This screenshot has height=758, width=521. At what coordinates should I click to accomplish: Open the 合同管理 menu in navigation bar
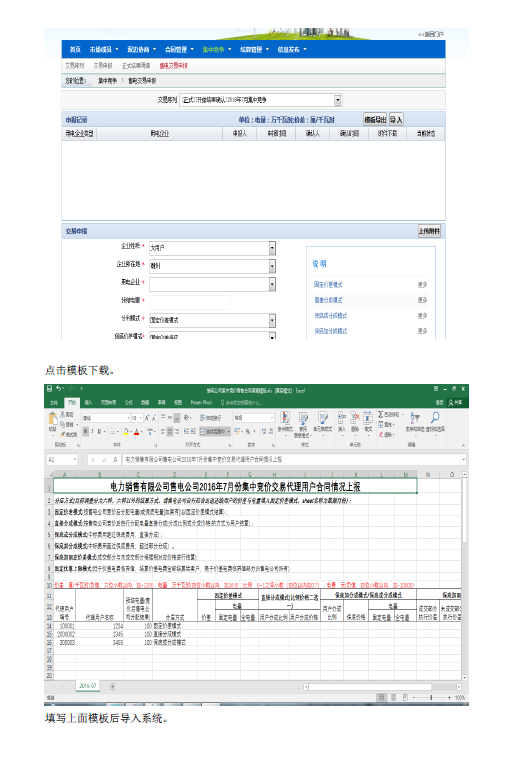pos(179,49)
